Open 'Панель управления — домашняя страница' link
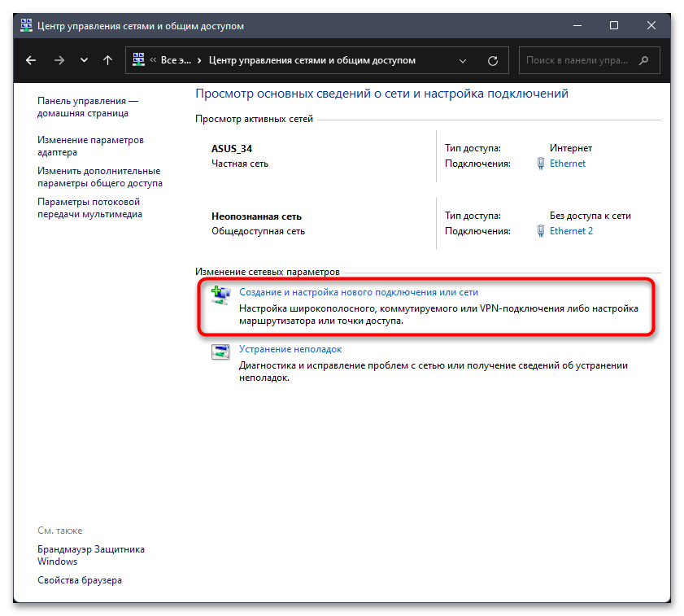This screenshot has height=616, width=684. click(x=88, y=107)
